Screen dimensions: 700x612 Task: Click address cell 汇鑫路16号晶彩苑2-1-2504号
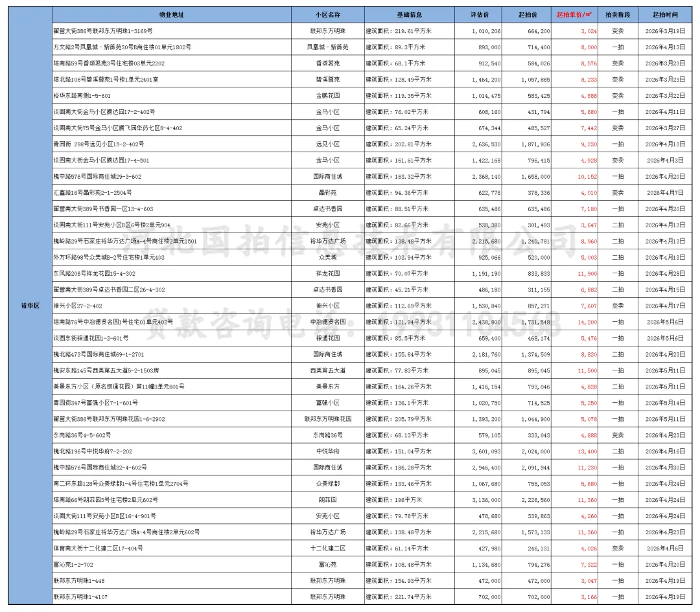pos(172,193)
